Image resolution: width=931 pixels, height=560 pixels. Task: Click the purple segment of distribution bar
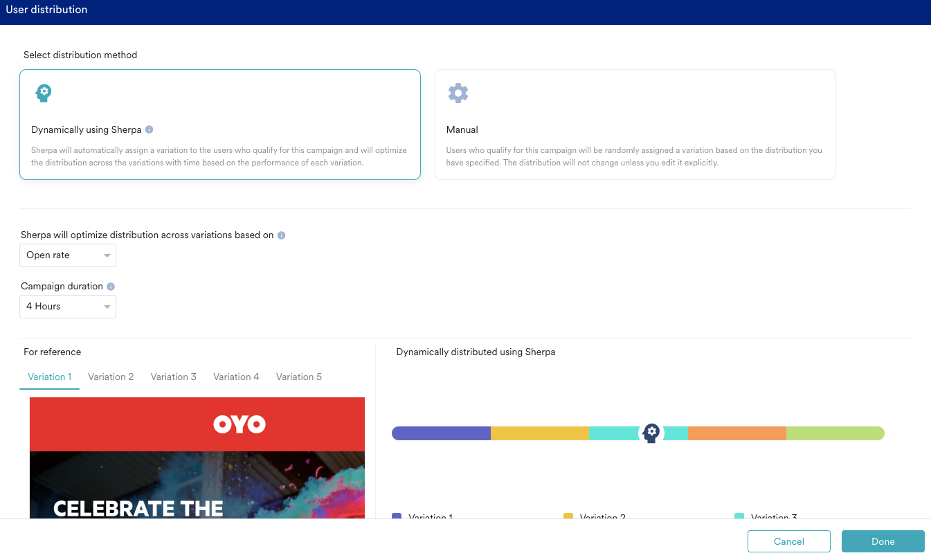442,433
